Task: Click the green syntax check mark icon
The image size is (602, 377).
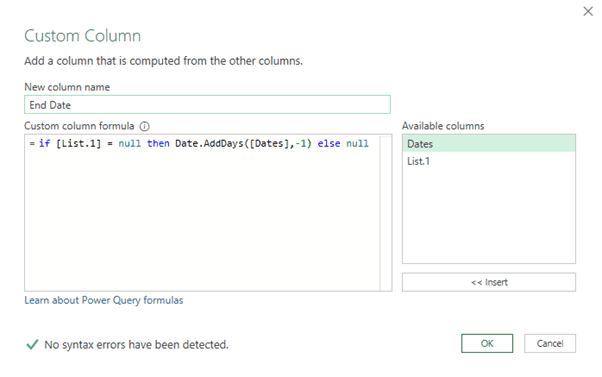Action: pyautogui.click(x=32, y=344)
